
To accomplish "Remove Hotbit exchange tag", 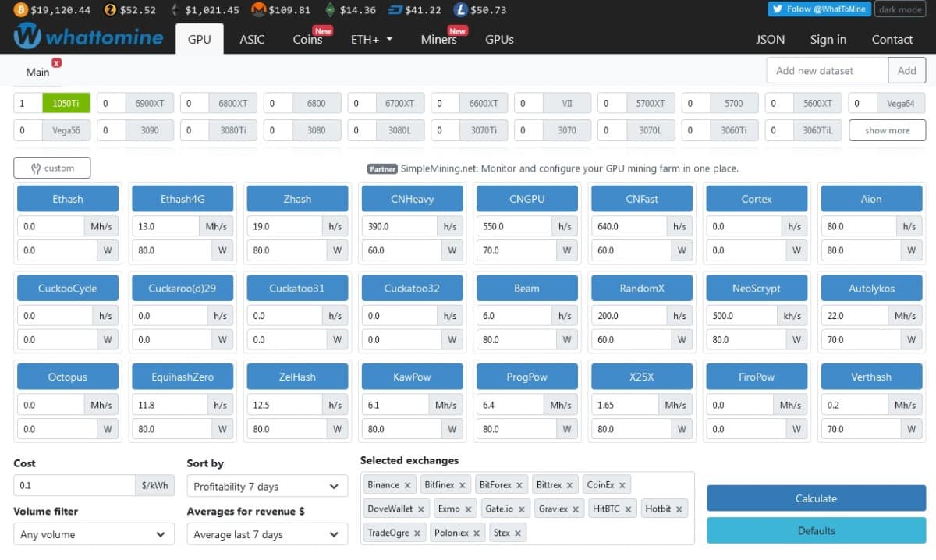I will (x=679, y=509).
